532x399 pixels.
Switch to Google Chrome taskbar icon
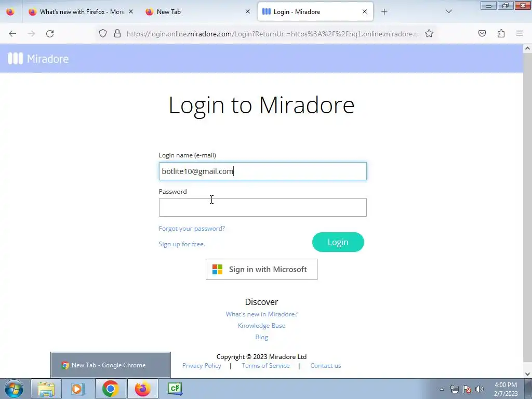[x=110, y=389]
